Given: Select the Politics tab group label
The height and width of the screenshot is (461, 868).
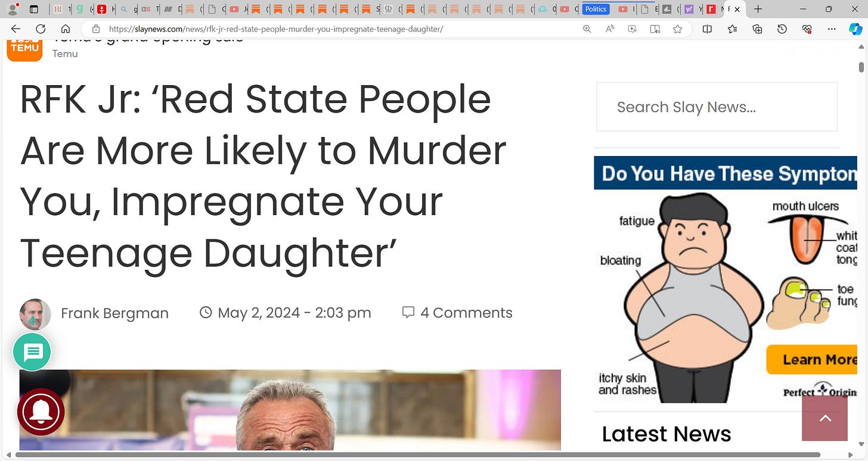Looking at the screenshot, I should (x=596, y=9).
